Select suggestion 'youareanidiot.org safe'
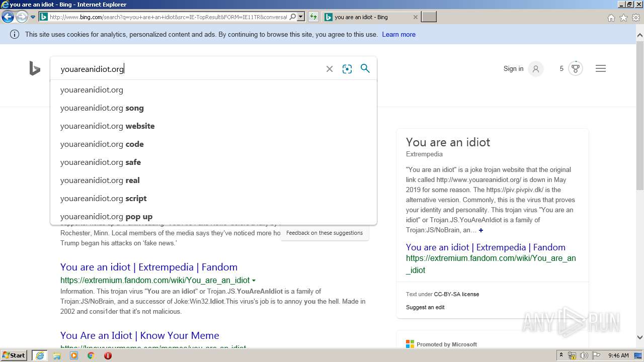The image size is (644, 362). coord(213,162)
